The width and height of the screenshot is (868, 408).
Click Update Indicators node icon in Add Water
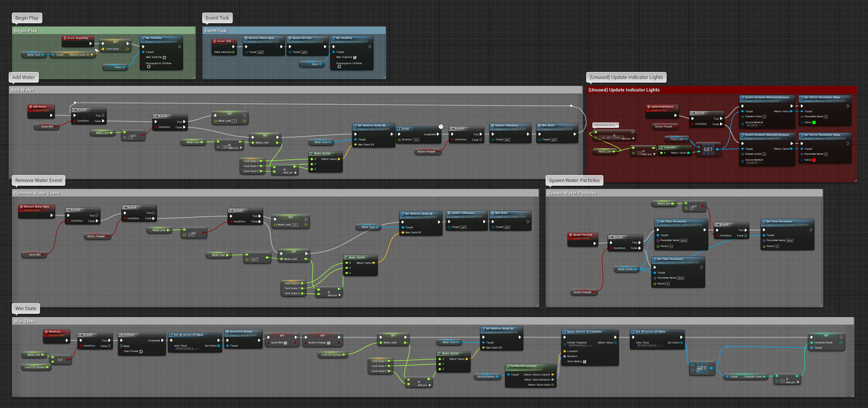[493, 125]
